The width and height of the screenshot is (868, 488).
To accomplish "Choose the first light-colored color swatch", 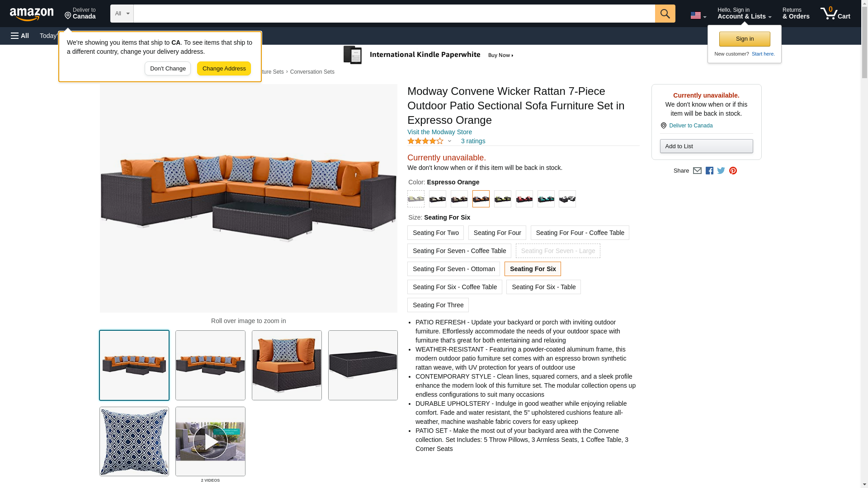I will [x=416, y=199].
